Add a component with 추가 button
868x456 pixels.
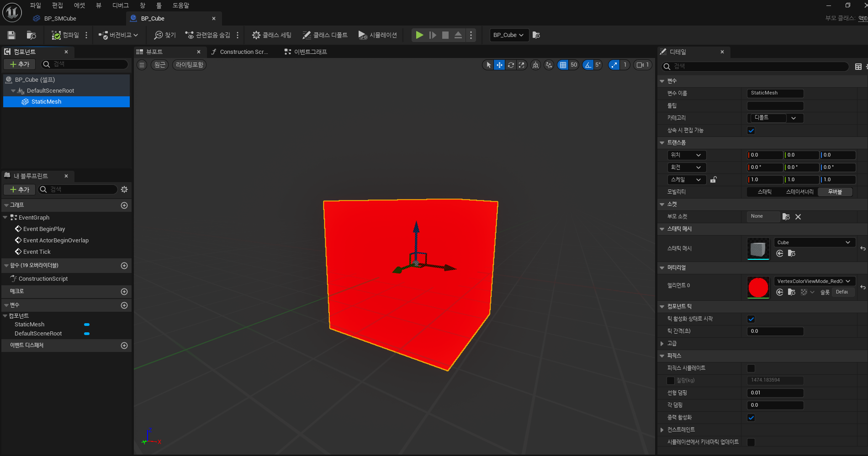coord(20,64)
